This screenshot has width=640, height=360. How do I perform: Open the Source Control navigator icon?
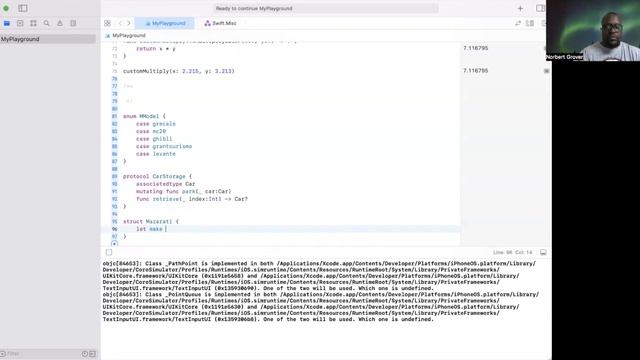(20, 23)
